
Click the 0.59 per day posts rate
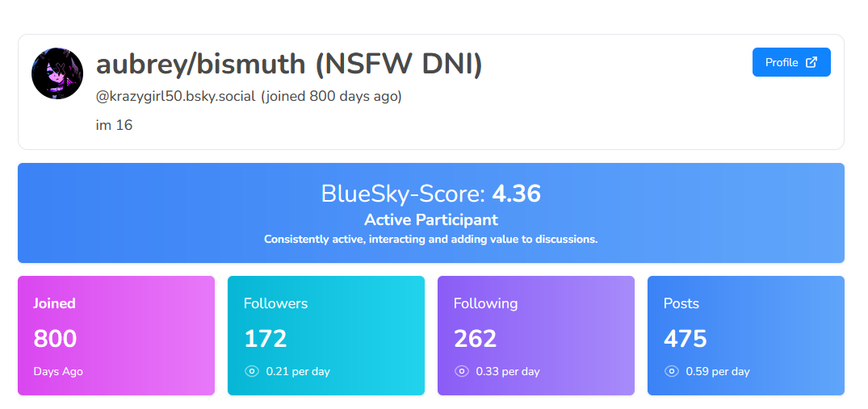(718, 372)
